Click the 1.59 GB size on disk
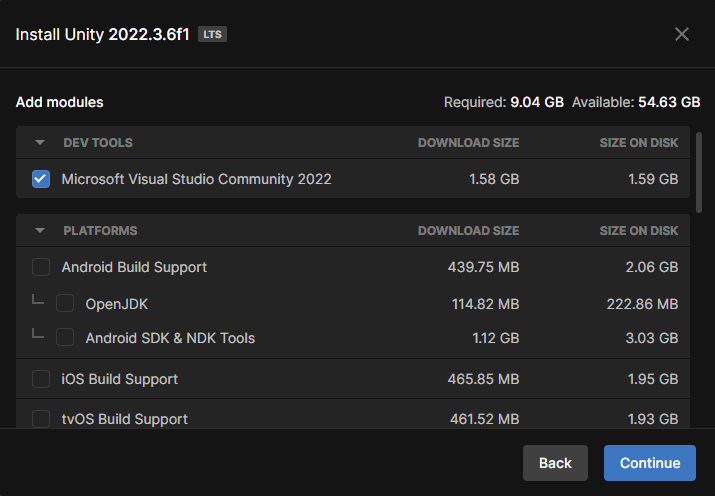 (653, 179)
